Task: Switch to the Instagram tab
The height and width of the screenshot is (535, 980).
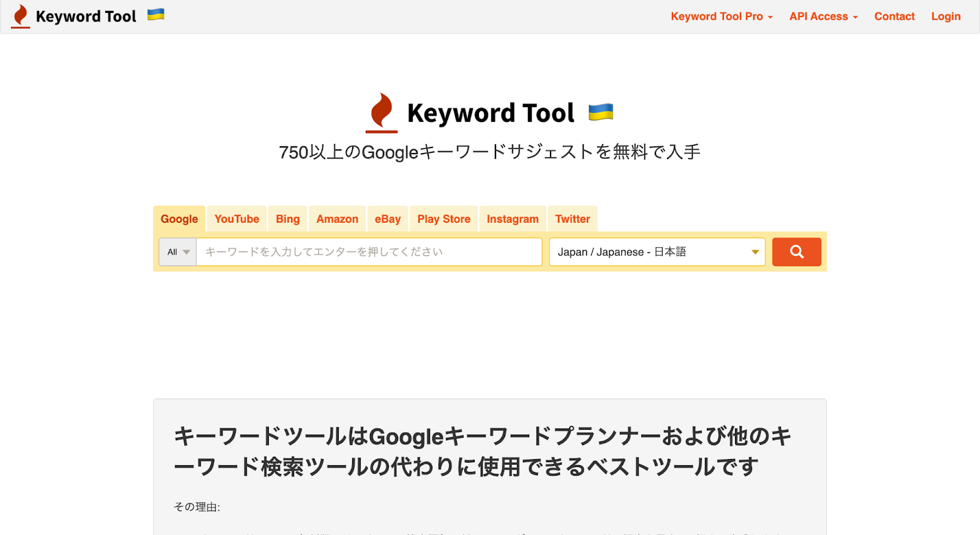Action: click(513, 219)
